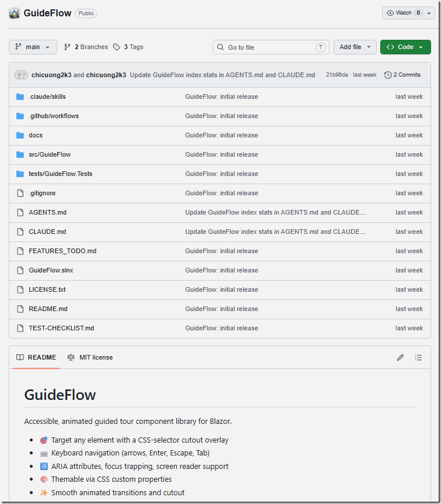Click the book icon on README tab
Image resolution: width=441 pixels, height=504 pixels.
click(20, 357)
